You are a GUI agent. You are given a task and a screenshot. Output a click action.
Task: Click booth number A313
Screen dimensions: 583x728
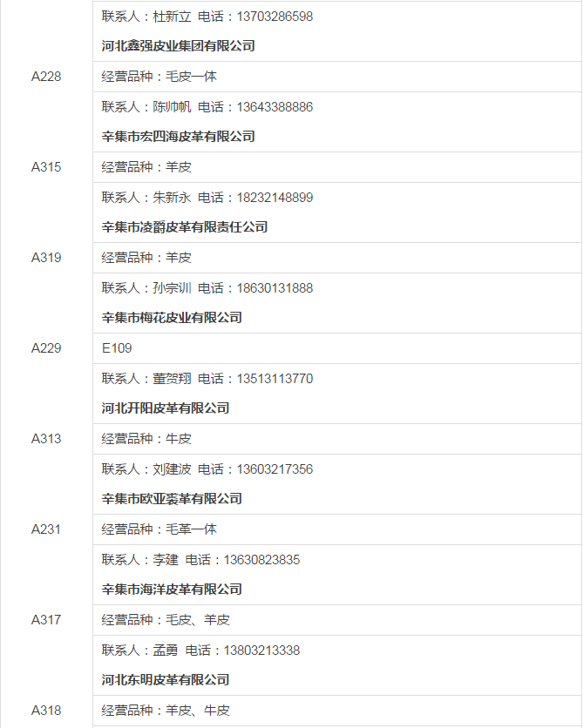click(46, 439)
